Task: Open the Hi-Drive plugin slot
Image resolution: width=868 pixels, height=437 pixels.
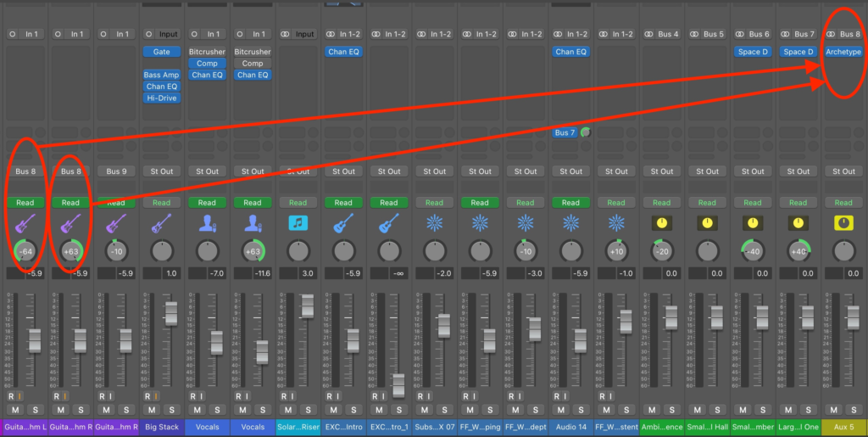Action: [161, 98]
